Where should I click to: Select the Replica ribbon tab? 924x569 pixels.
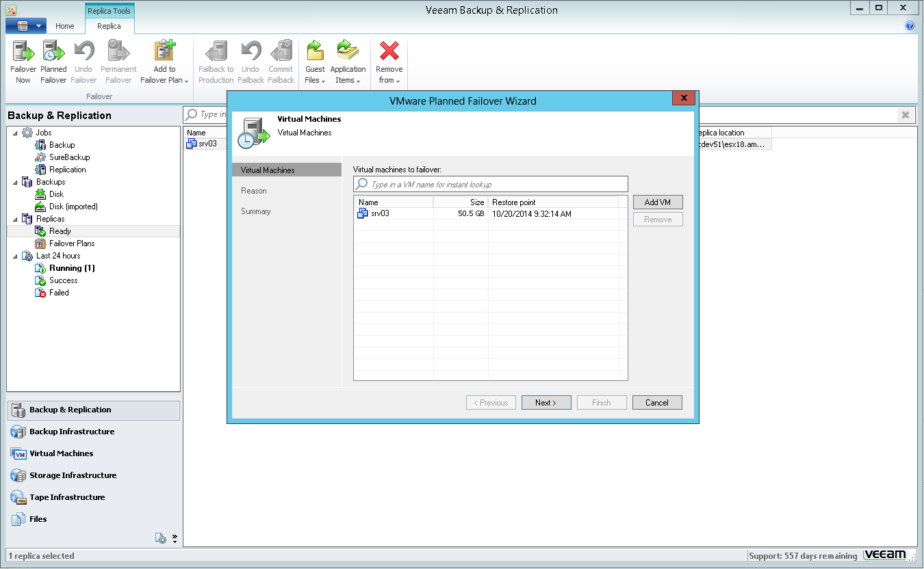coord(109,26)
